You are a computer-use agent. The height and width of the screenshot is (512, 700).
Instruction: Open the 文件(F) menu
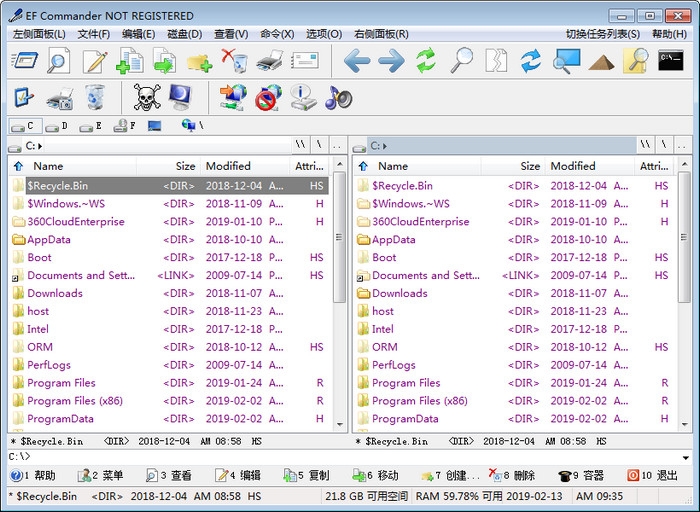pyautogui.click(x=94, y=34)
